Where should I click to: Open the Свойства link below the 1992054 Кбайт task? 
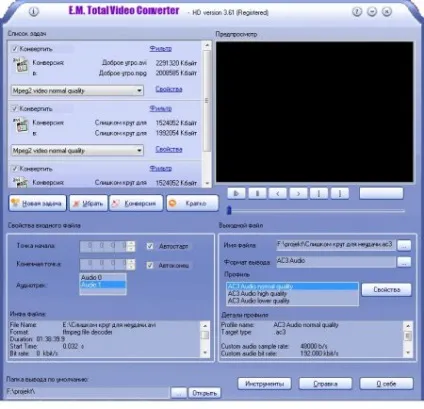click(x=169, y=149)
